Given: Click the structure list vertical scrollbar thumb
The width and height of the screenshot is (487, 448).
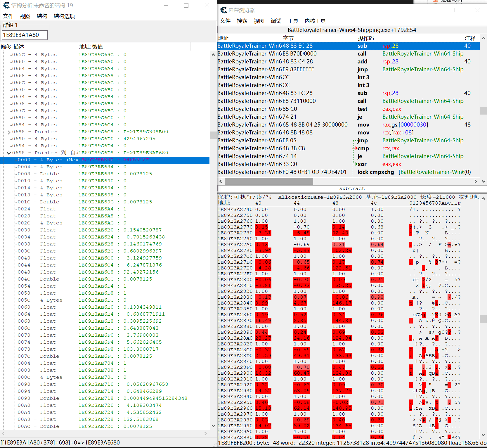Looking at the screenshot, I should tap(213, 135).
